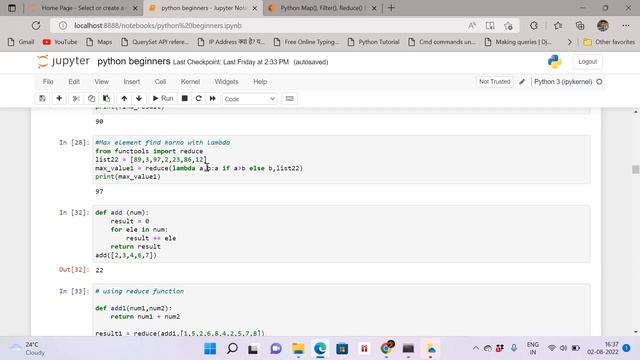The height and width of the screenshot is (360, 640).
Task: Click the page vertical scrollbar thumb
Action: click(636, 169)
